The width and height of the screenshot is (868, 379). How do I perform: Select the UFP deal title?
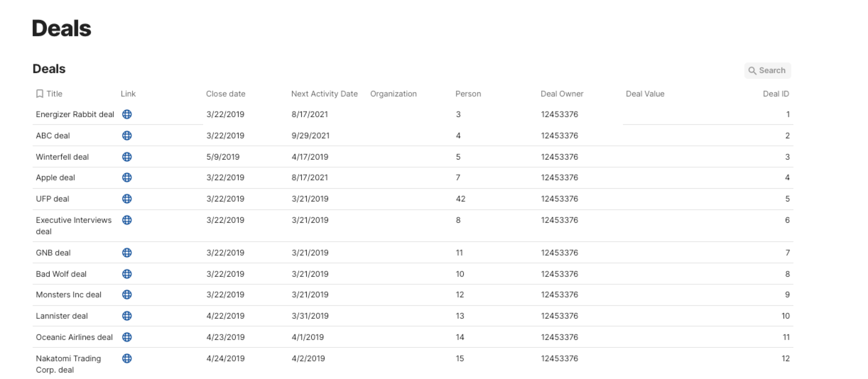(x=53, y=199)
